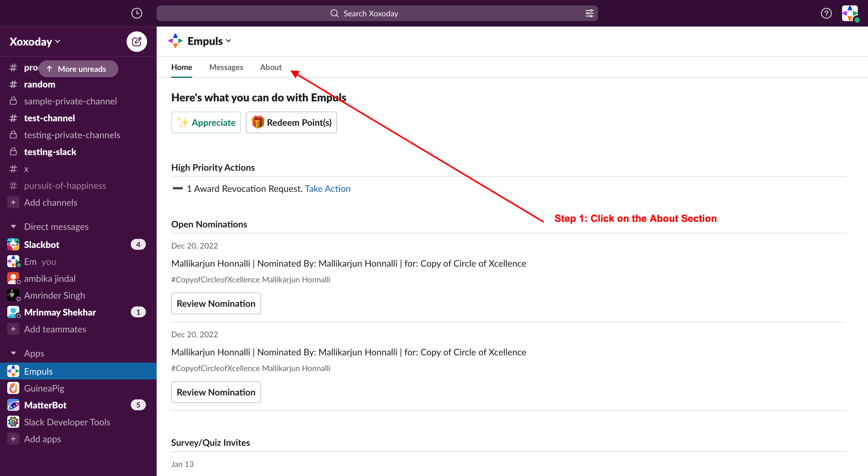Jump to More unreads
This screenshot has height=476, width=868.
(78, 69)
